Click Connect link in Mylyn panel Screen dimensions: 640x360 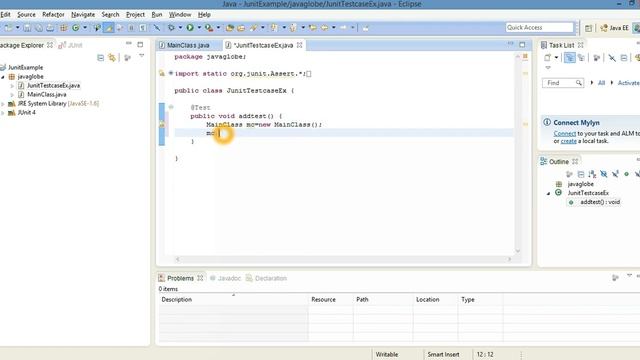click(564, 133)
